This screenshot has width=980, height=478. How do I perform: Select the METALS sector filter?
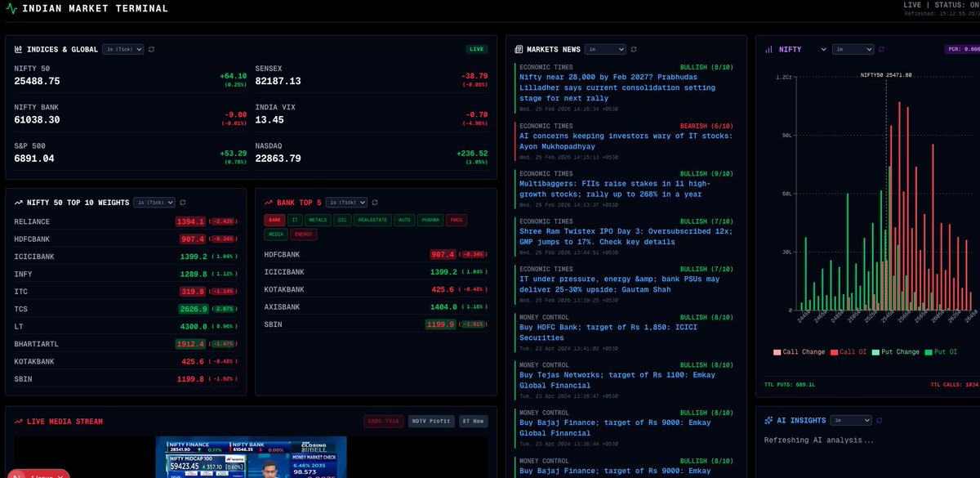[318, 220]
